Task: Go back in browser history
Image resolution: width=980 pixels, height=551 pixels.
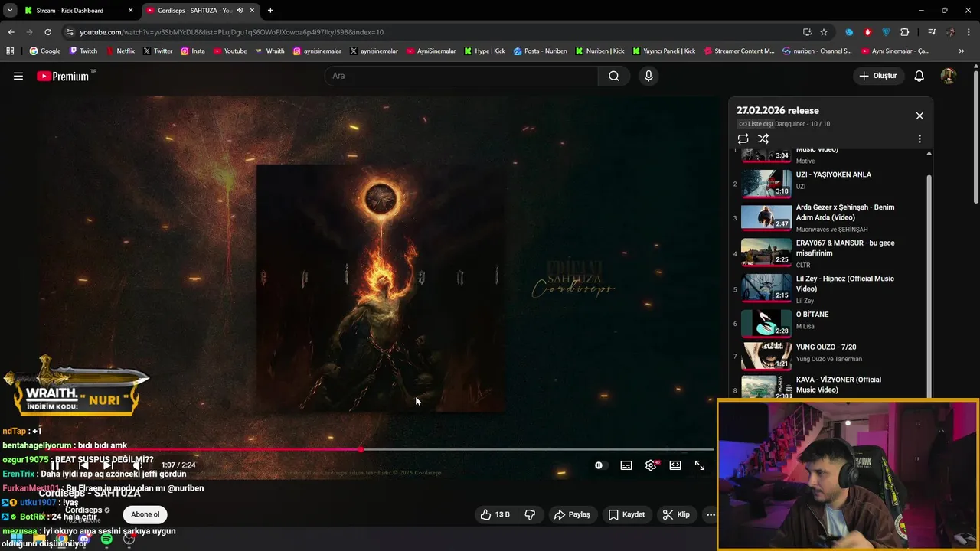Action: 11,32
